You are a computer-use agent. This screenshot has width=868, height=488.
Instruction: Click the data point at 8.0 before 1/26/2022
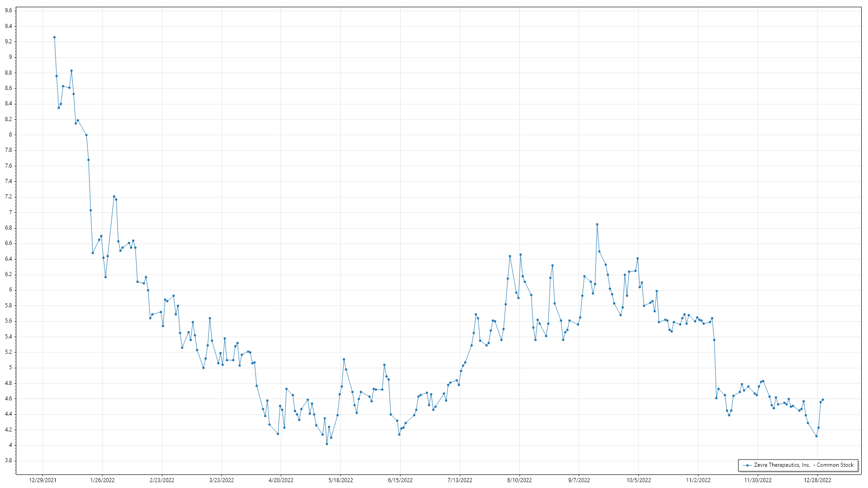86,135
